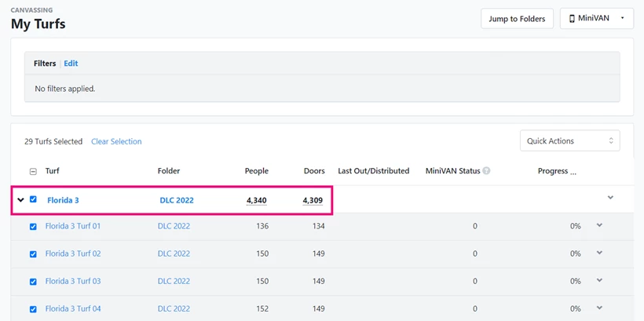Viewport: 644px width, 321px height.
Task: Click the 4,309 doors total
Action: [x=313, y=200]
